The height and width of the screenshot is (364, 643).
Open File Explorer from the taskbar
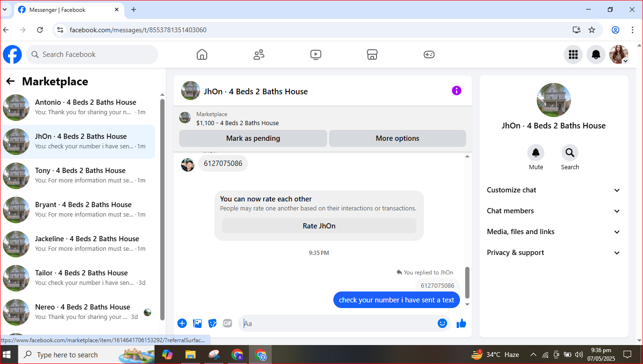(x=190, y=355)
